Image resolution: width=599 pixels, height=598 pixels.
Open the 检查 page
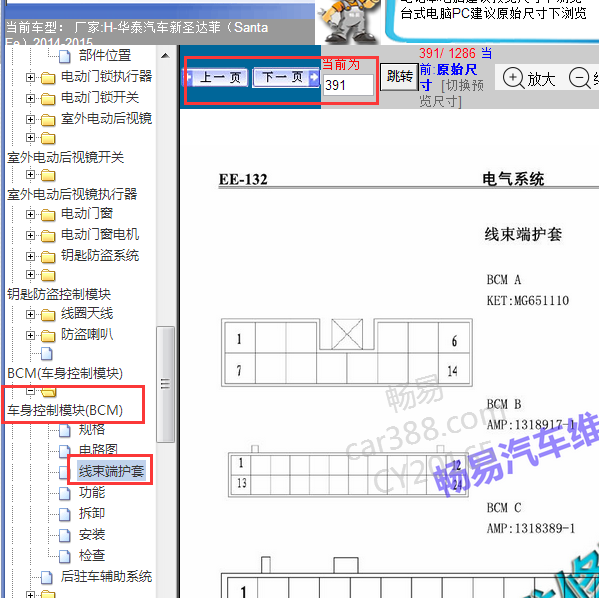(92, 555)
